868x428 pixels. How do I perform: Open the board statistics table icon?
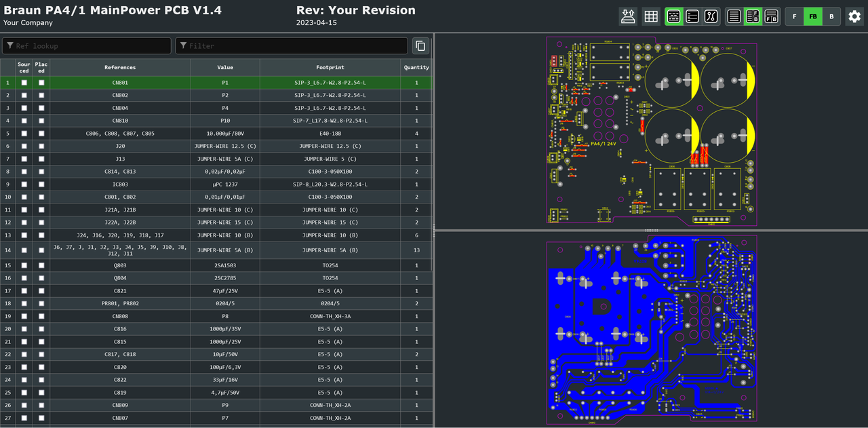point(651,16)
